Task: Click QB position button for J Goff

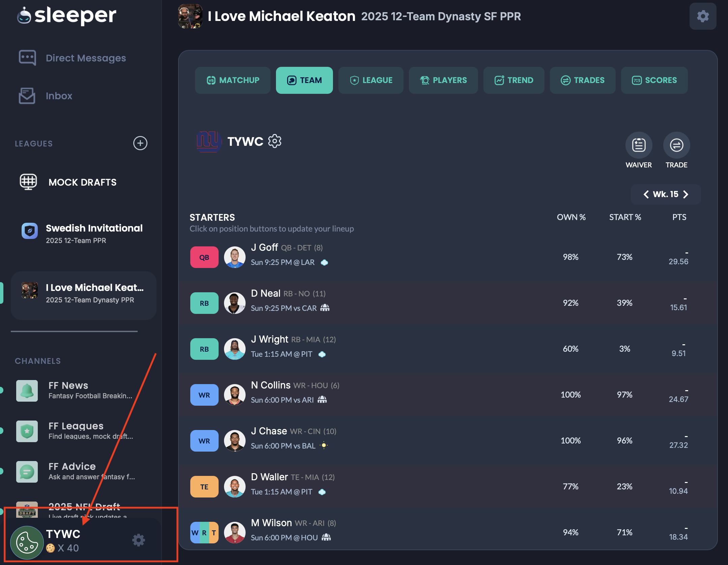Action: pos(204,257)
